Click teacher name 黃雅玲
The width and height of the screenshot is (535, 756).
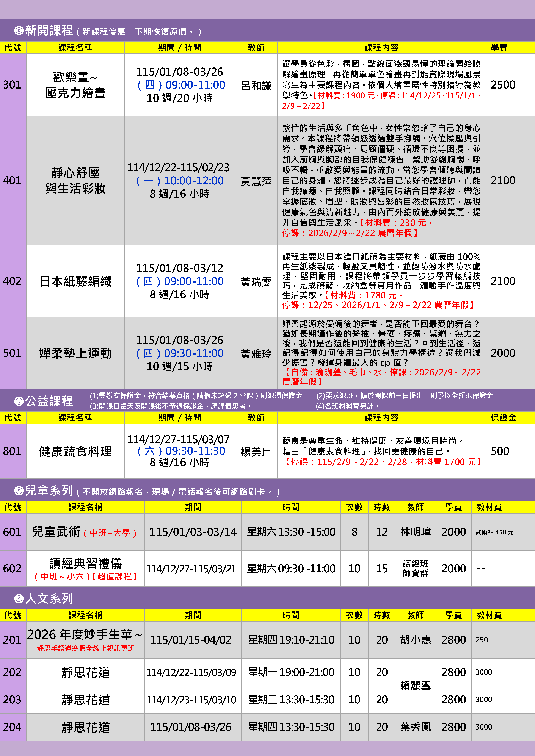coord(256,354)
